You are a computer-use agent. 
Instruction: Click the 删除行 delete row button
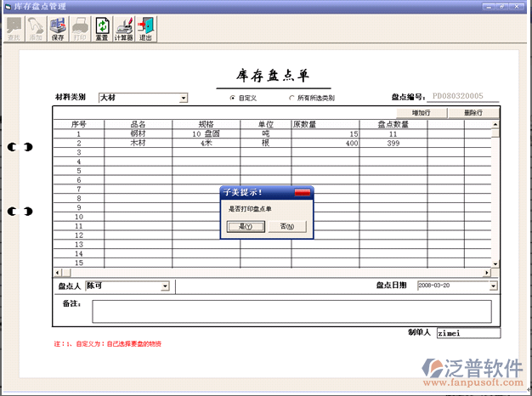click(x=473, y=113)
